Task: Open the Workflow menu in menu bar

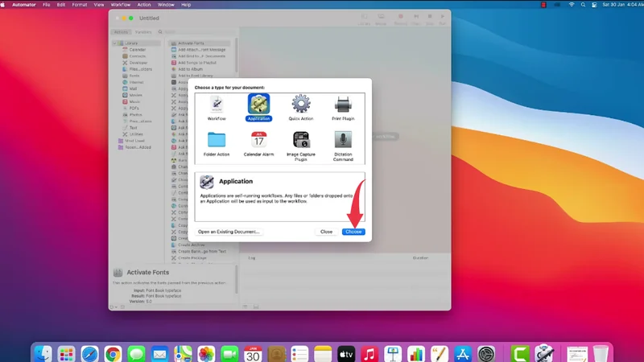Action: 119,4
